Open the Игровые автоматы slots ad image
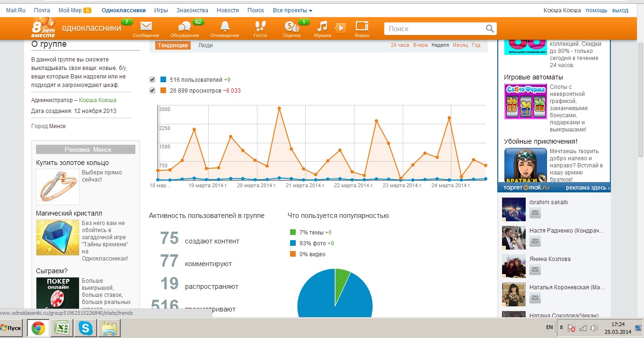 [x=525, y=102]
